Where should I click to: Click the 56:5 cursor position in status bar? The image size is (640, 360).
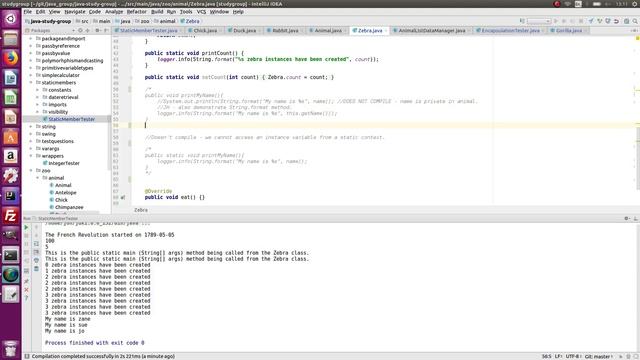coord(546,356)
